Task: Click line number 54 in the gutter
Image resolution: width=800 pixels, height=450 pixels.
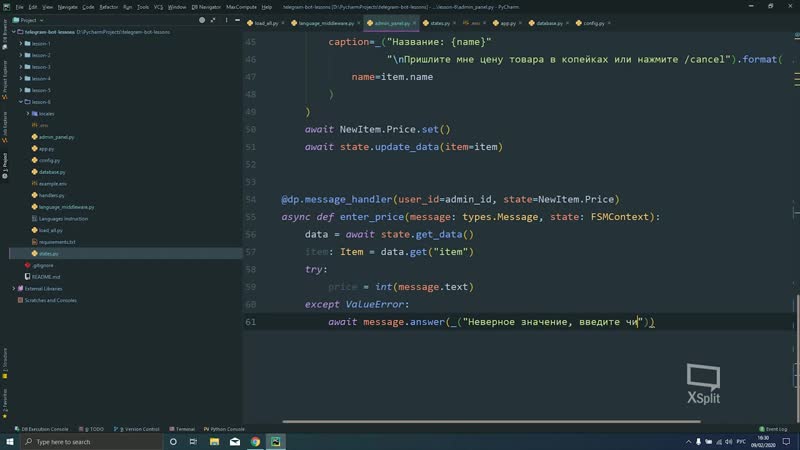Action: pyautogui.click(x=251, y=199)
